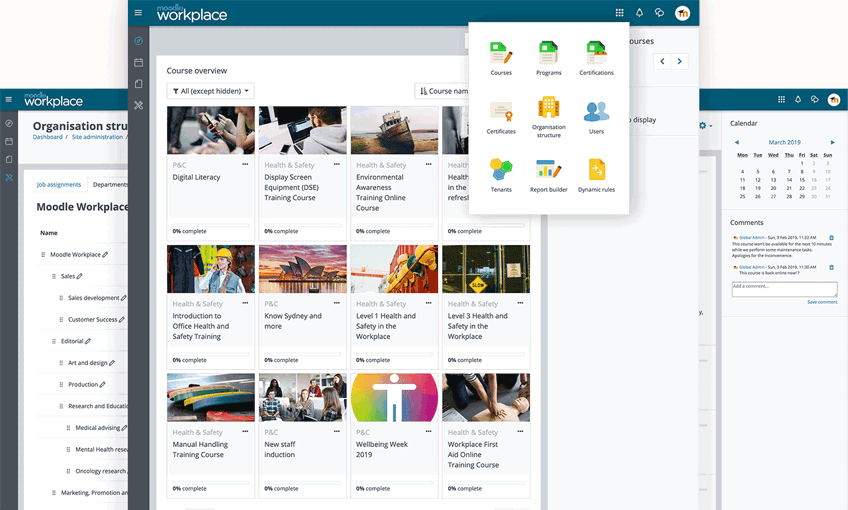
Task: Open Wellbeing Week 2019 card options menu
Action: pos(428,432)
